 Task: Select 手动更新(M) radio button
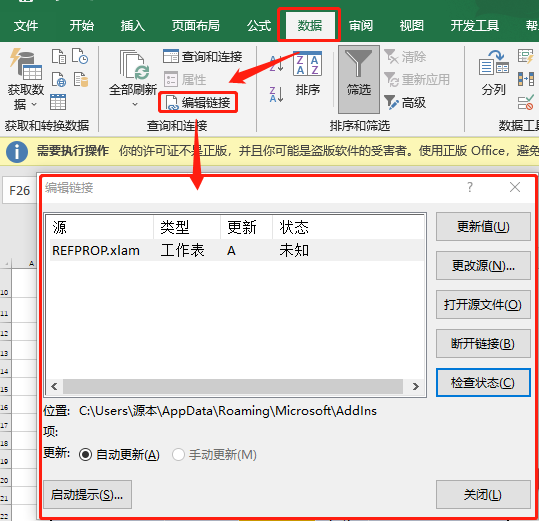(x=178, y=455)
